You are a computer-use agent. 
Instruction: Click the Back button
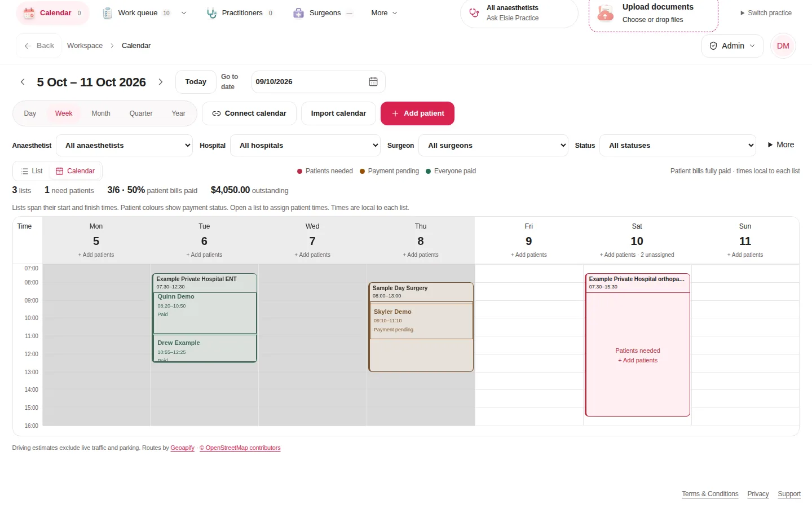(x=39, y=46)
